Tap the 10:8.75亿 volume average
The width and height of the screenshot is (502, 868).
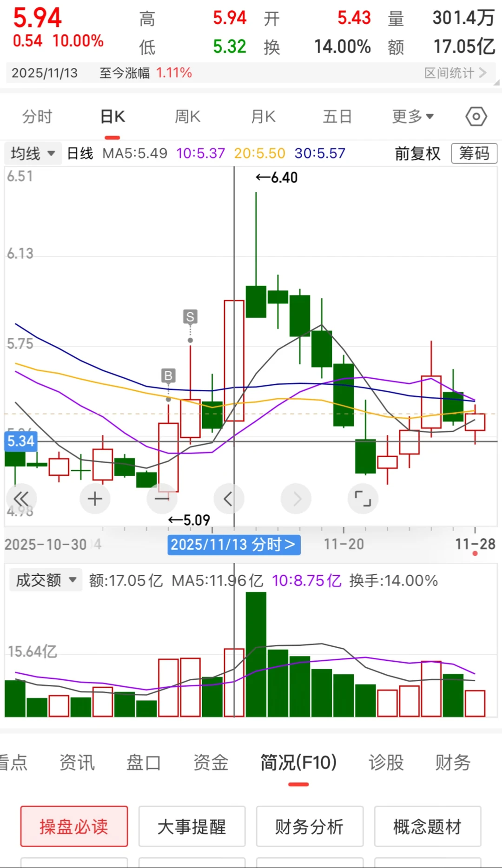pos(307,580)
